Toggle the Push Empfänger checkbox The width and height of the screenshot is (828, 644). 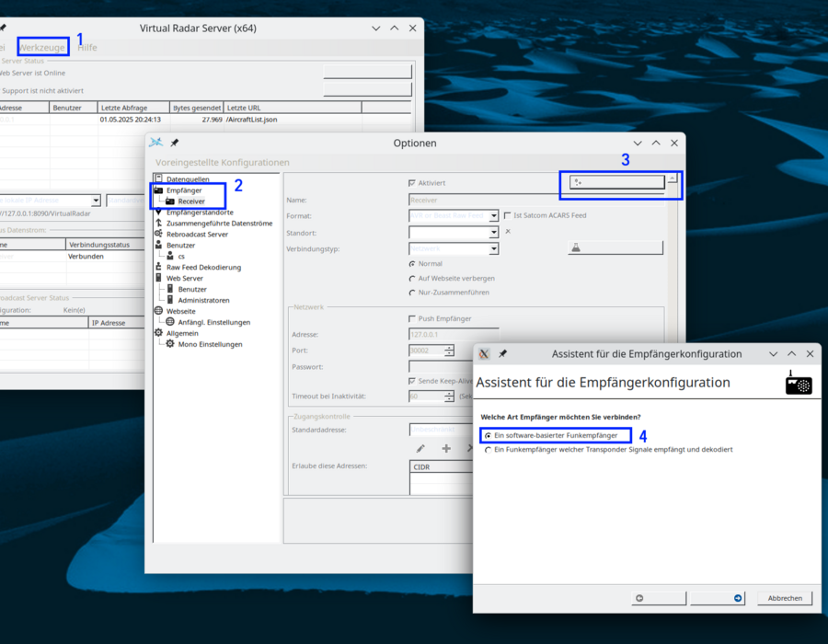(x=412, y=319)
